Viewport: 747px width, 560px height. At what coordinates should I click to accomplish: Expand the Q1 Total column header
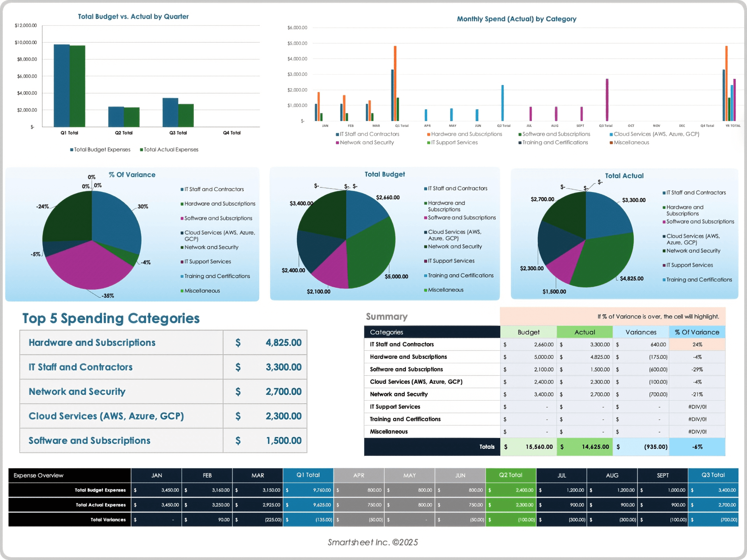pyautogui.click(x=308, y=475)
